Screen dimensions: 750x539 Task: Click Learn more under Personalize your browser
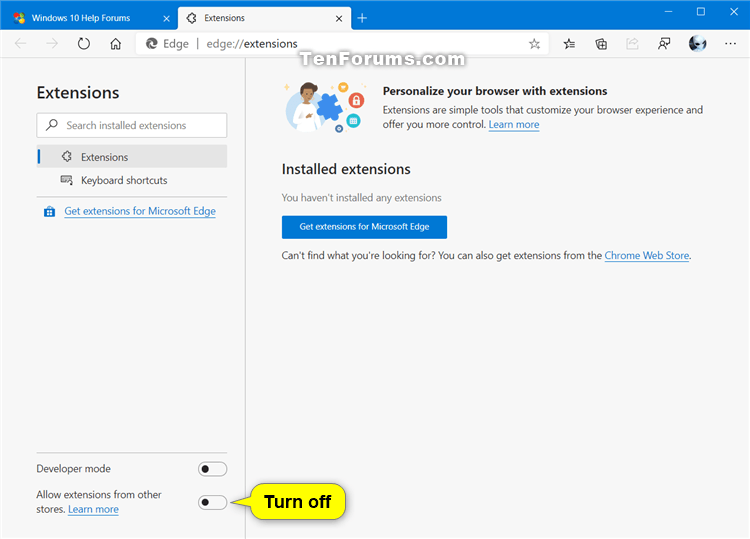(514, 124)
